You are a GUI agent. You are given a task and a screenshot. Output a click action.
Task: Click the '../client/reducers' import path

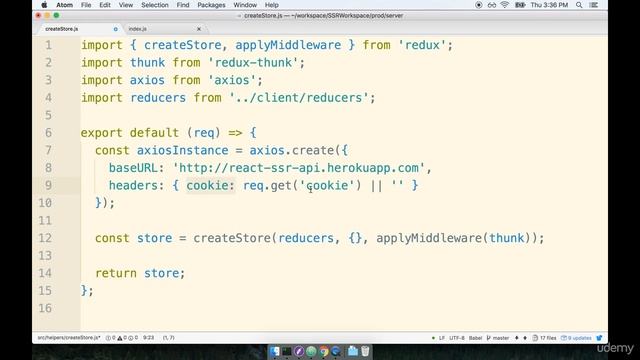[x=299, y=98]
